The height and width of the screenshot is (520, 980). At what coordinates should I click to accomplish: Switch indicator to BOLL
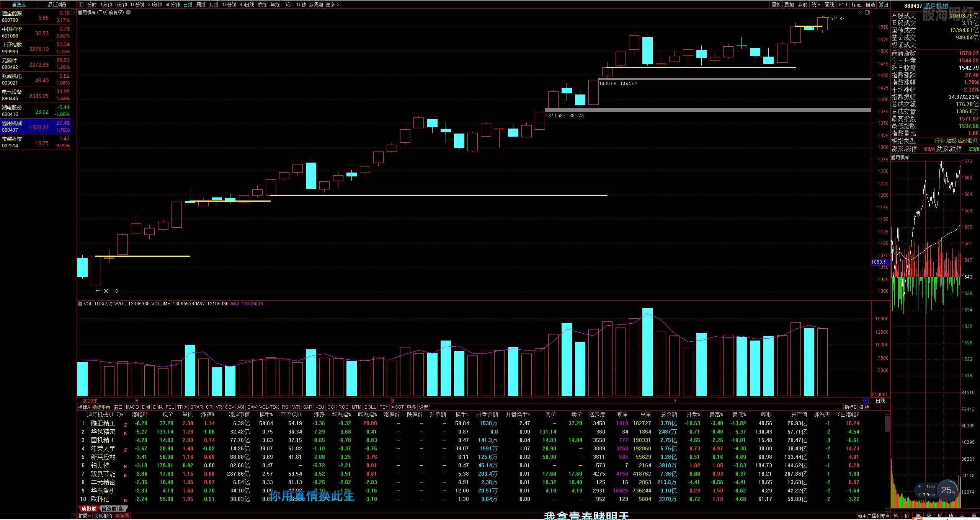coord(370,407)
